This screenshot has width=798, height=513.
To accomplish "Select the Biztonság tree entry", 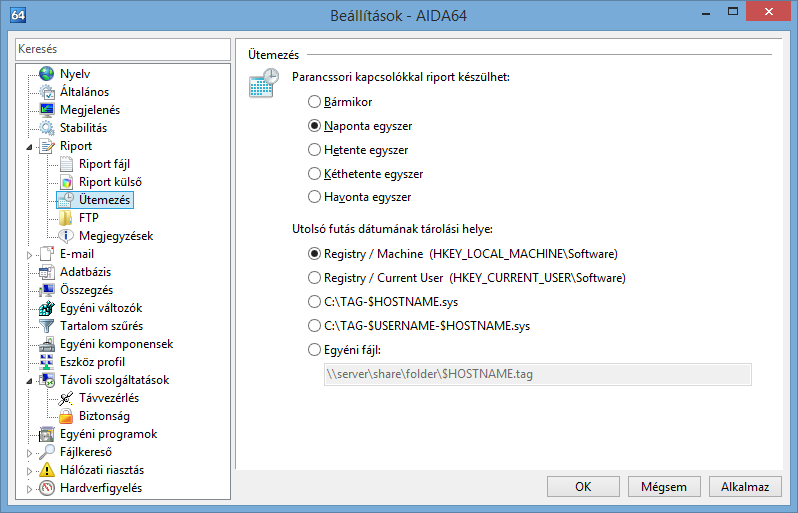I will [x=104, y=416].
